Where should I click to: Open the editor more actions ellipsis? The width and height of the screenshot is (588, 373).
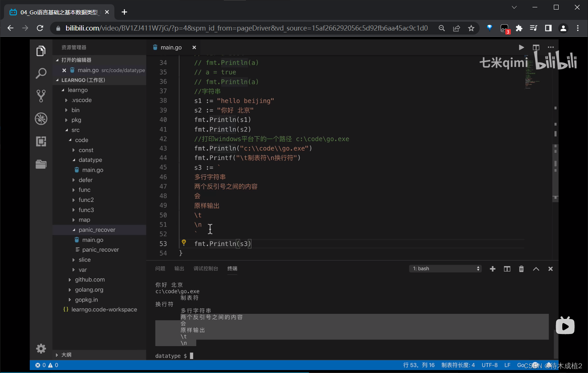551,47
